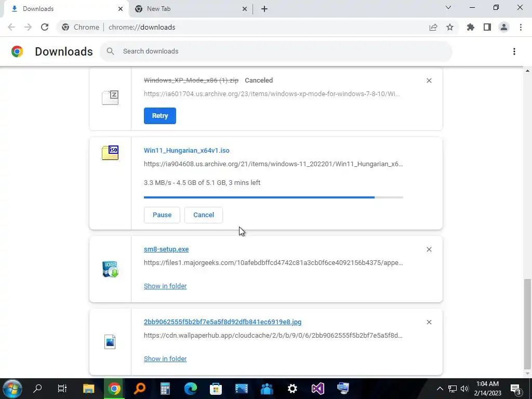Viewport: 532px width, 399px height.
Task: Share this page from the address bar
Action: click(433, 27)
